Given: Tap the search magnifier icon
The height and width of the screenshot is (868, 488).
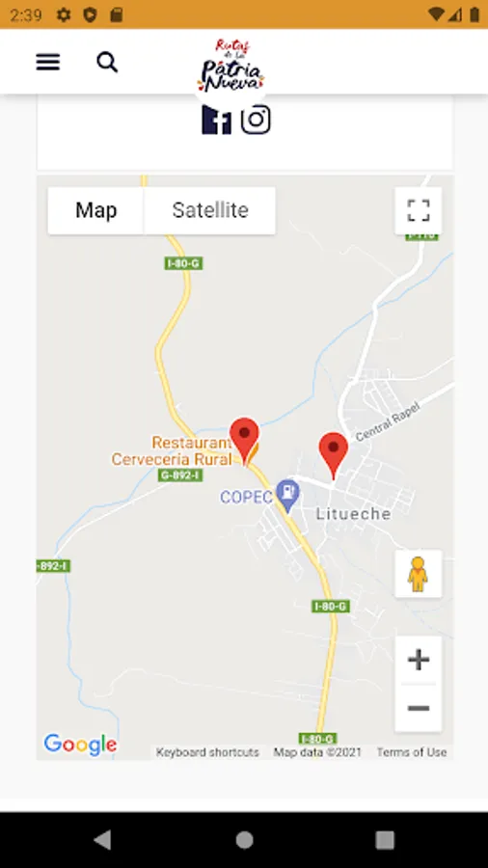Looking at the screenshot, I should [107, 63].
